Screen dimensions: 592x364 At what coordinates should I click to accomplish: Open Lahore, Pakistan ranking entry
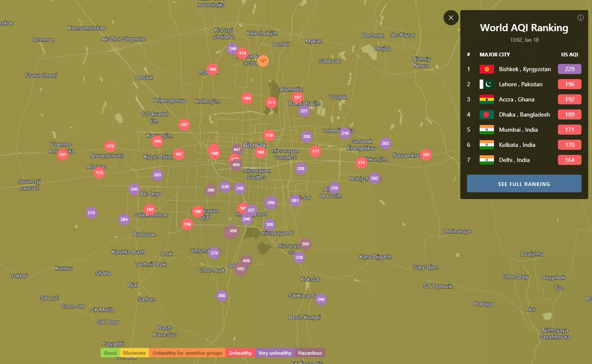(x=520, y=84)
